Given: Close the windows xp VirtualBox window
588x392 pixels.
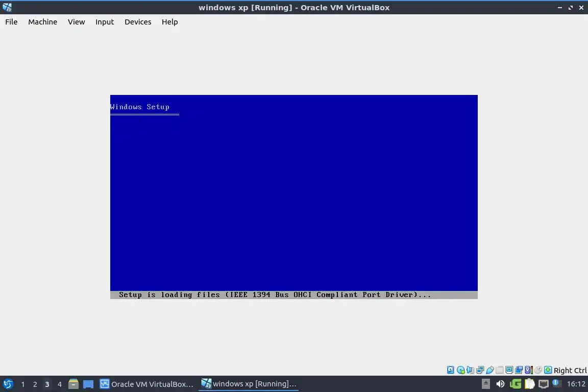Looking at the screenshot, I should tap(581, 8).
